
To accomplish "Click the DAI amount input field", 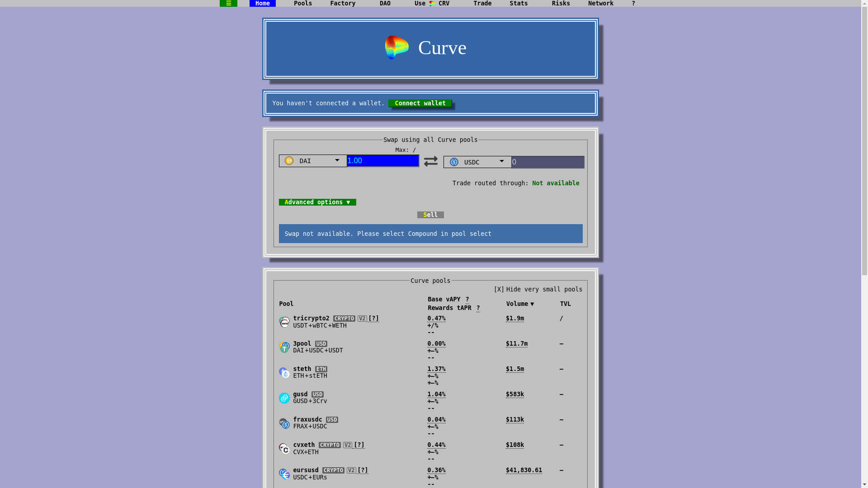I will point(383,161).
